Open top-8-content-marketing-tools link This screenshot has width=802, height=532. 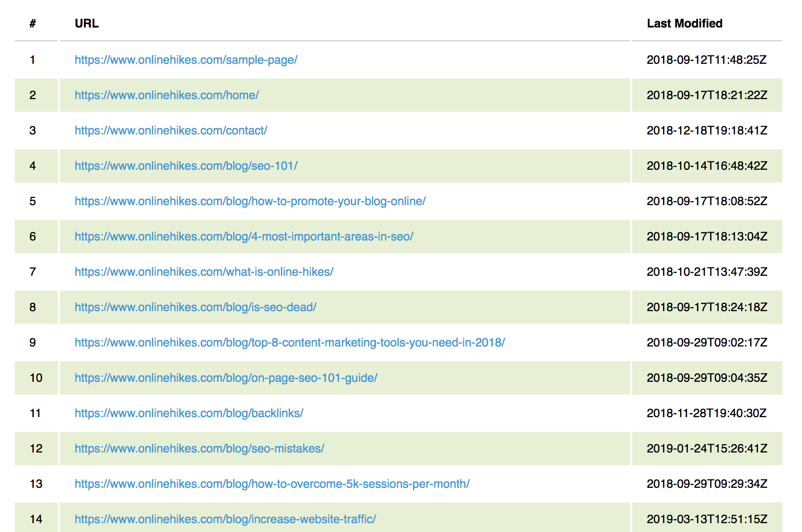[290, 343]
